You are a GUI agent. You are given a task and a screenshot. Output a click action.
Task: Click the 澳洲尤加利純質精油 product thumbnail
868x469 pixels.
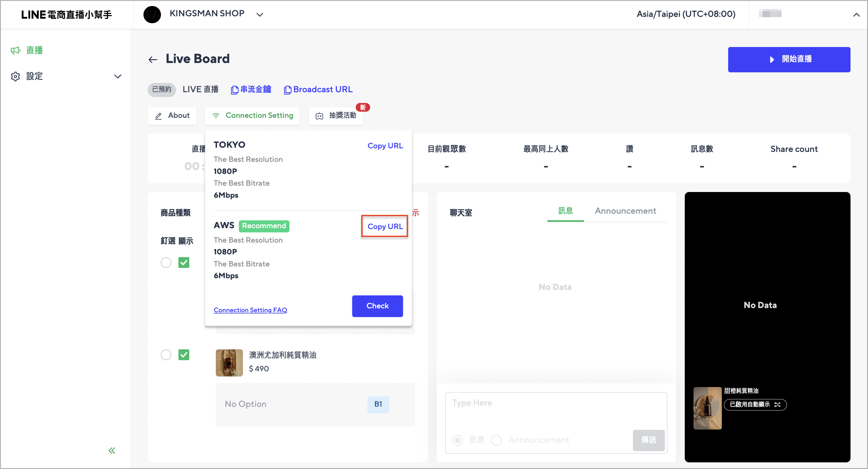tap(229, 363)
